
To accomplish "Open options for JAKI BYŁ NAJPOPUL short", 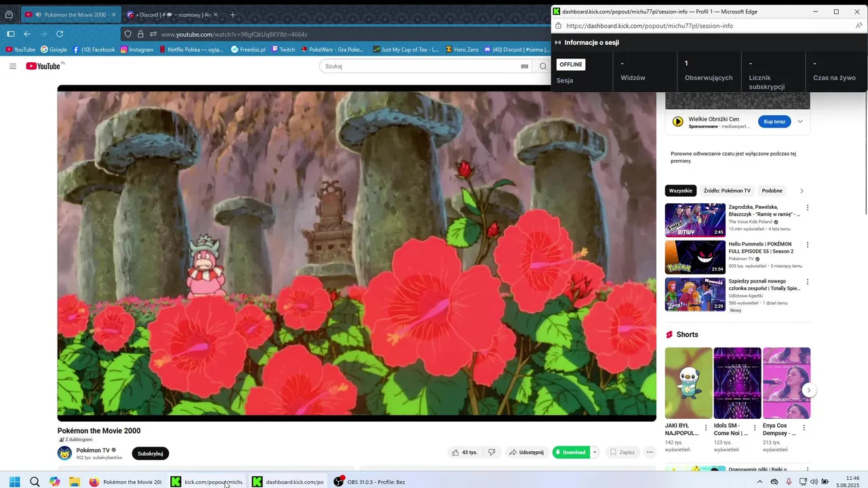I will (x=706, y=428).
